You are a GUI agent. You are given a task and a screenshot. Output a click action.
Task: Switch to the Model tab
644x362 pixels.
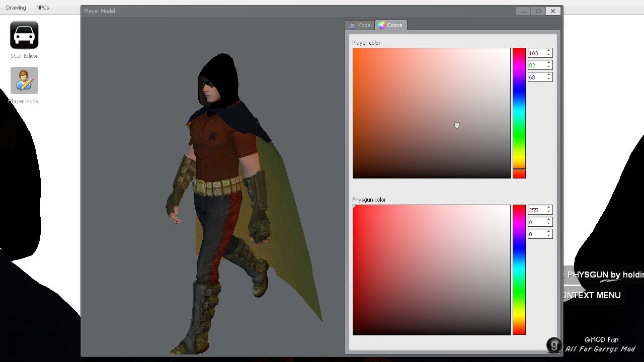pos(360,25)
